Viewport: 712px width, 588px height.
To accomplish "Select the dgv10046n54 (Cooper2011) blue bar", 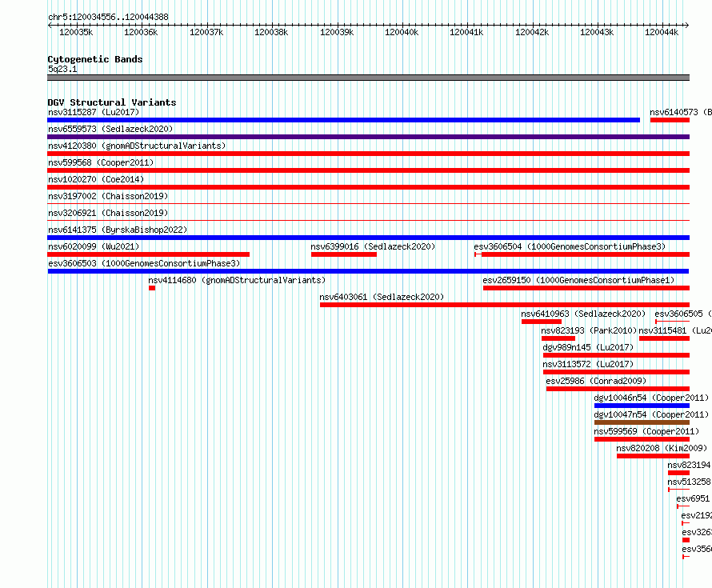I will pos(642,406).
